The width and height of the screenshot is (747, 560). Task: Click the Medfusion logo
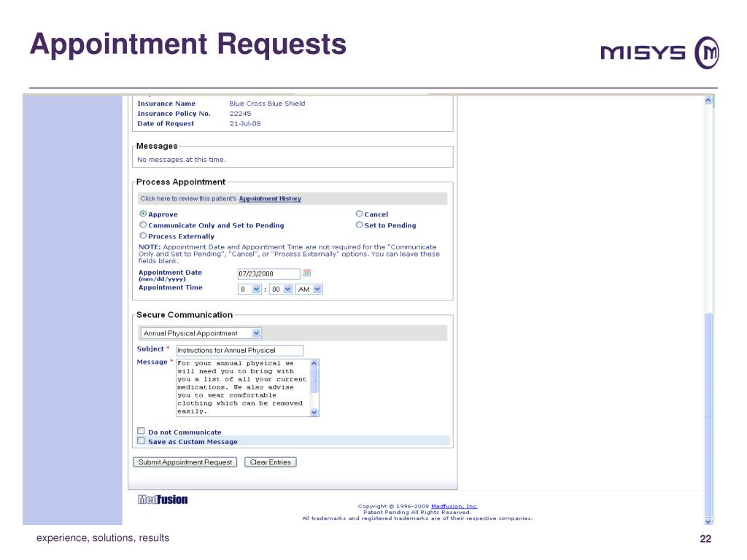click(163, 499)
